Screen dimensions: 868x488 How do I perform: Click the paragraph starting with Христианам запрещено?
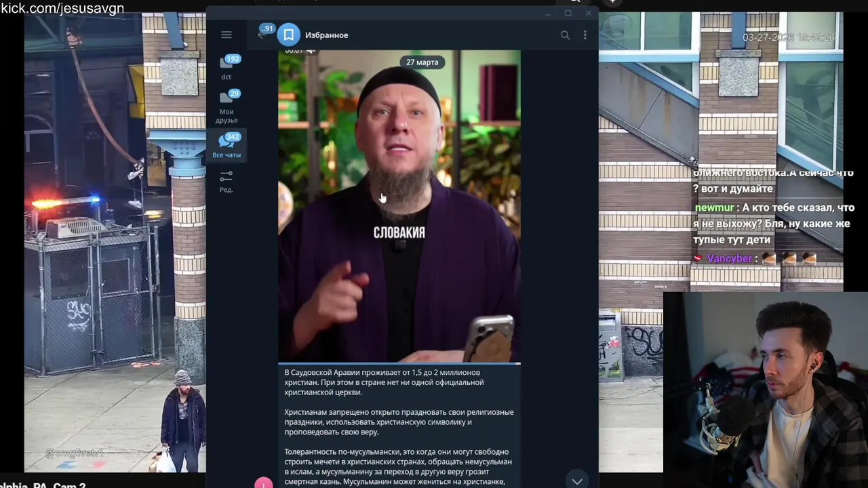[x=399, y=422]
